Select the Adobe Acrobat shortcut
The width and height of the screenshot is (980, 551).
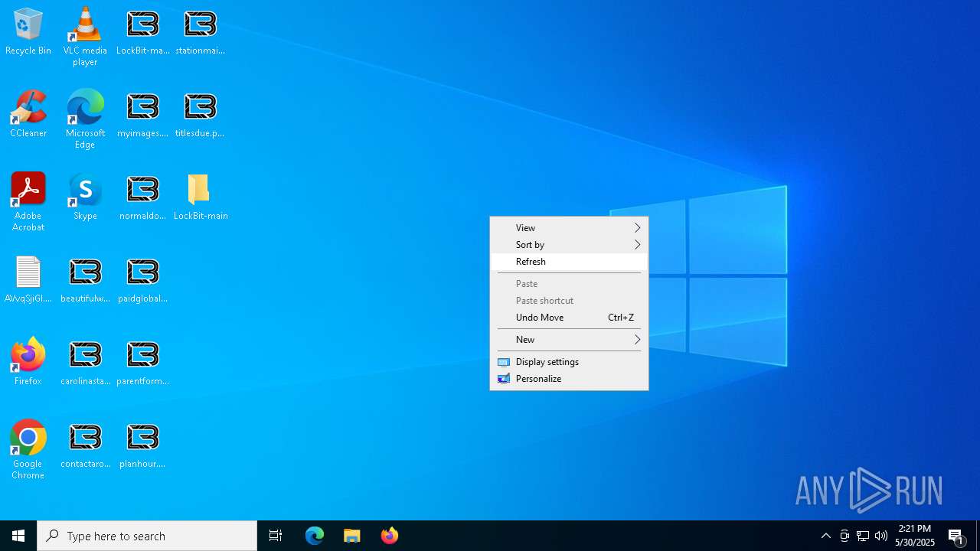point(28,202)
